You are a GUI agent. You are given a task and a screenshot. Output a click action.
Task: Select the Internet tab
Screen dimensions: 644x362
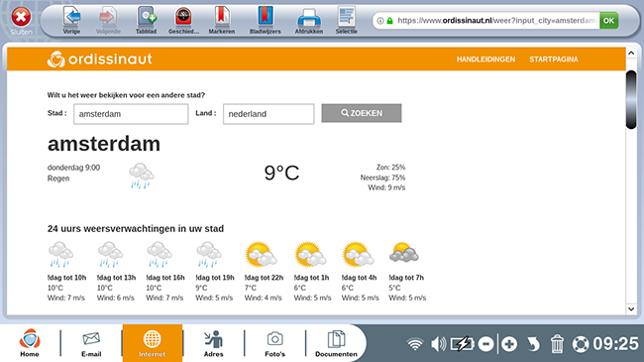153,343
